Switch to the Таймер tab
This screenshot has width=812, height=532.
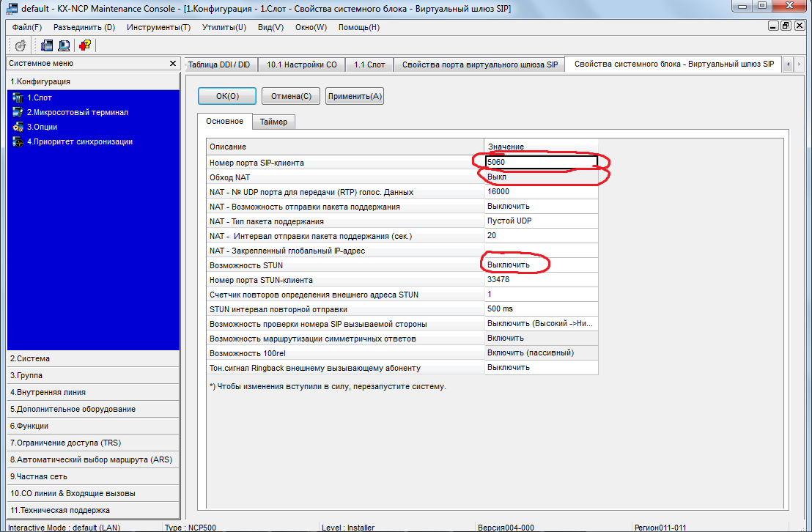point(273,122)
